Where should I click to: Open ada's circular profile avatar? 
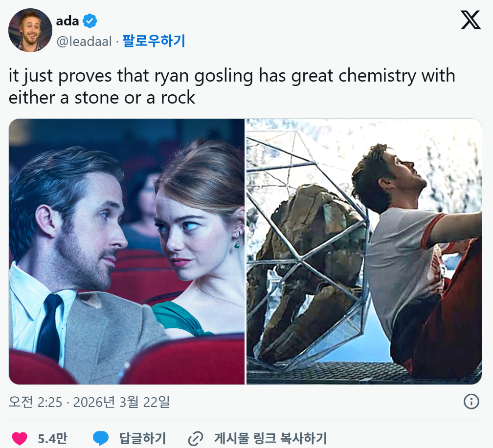[x=30, y=30]
